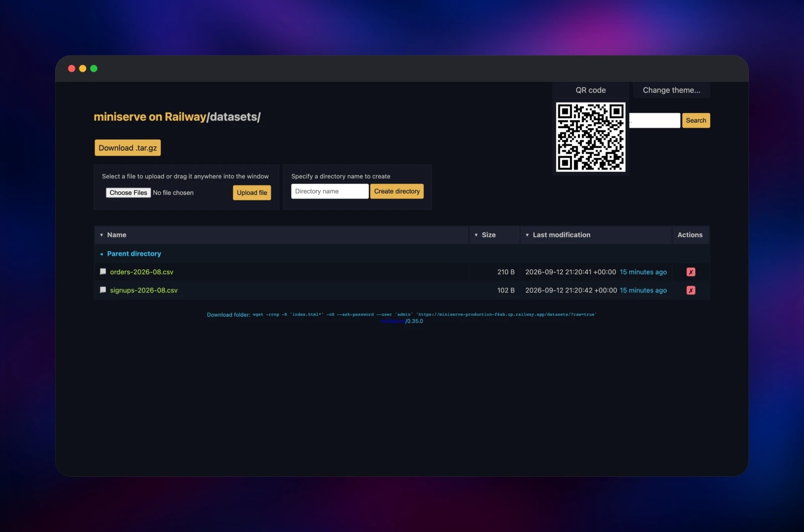Click the file icon beside signups-2026-08.csv

[x=103, y=290]
